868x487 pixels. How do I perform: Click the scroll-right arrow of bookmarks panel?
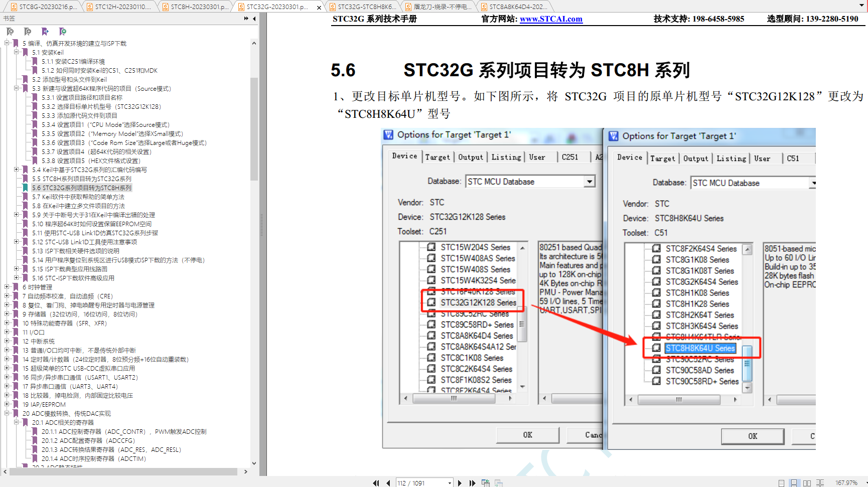(246, 472)
